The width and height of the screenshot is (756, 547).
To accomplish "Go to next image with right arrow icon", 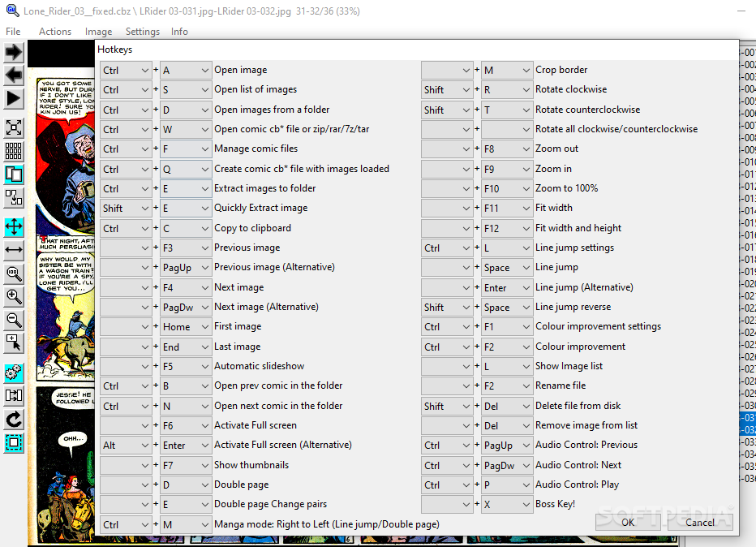I will pyautogui.click(x=14, y=52).
